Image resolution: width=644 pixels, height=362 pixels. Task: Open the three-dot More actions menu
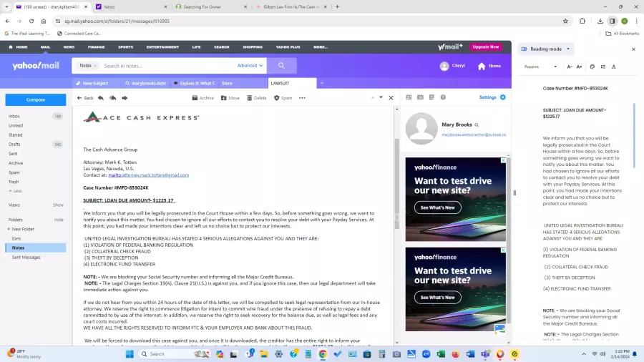coord(302,98)
